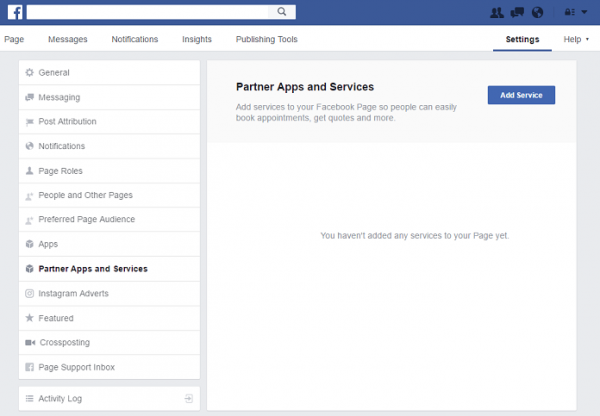Click the privacy shortcuts lock icon
This screenshot has height=416, width=600.
(x=570, y=12)
